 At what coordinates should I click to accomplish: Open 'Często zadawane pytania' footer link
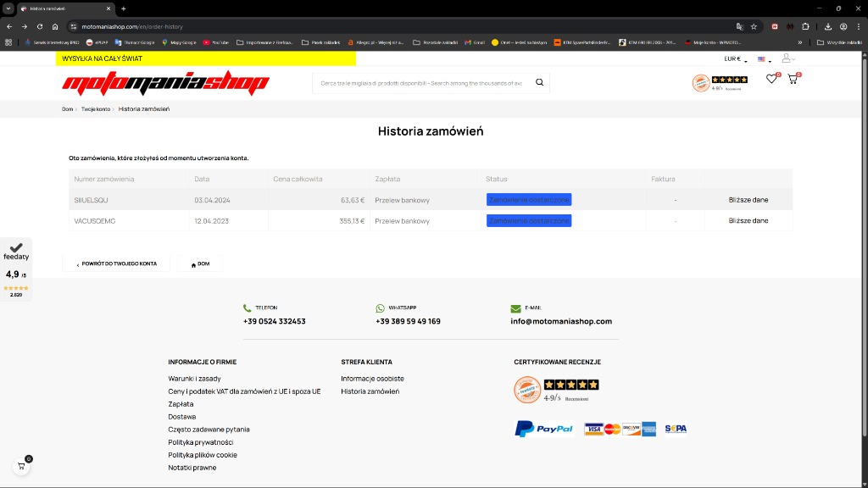[209, 430]
